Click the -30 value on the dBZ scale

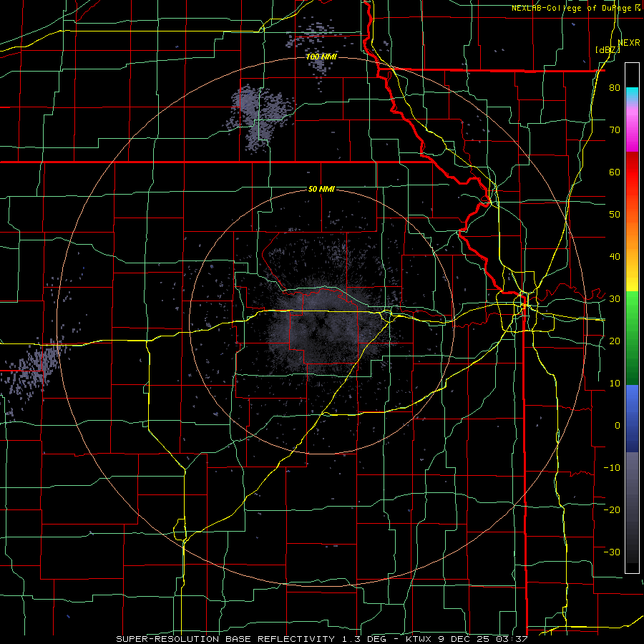click(612, 552)
